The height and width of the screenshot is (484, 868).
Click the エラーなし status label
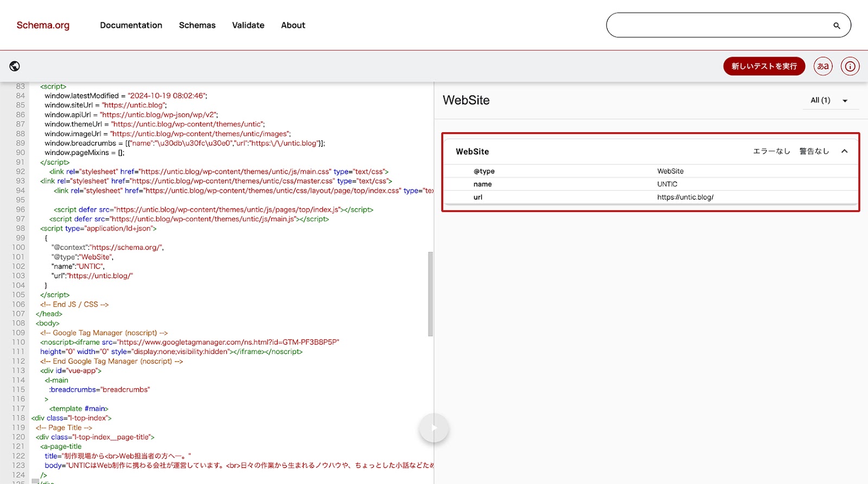tap(771, 151)
